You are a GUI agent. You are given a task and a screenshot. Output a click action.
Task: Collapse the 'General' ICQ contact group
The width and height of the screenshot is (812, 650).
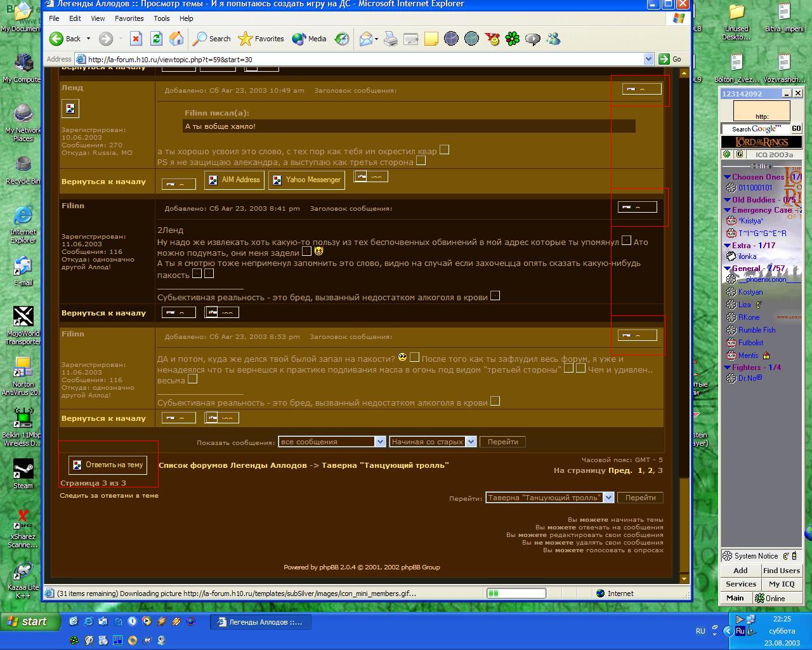(728, 269)
